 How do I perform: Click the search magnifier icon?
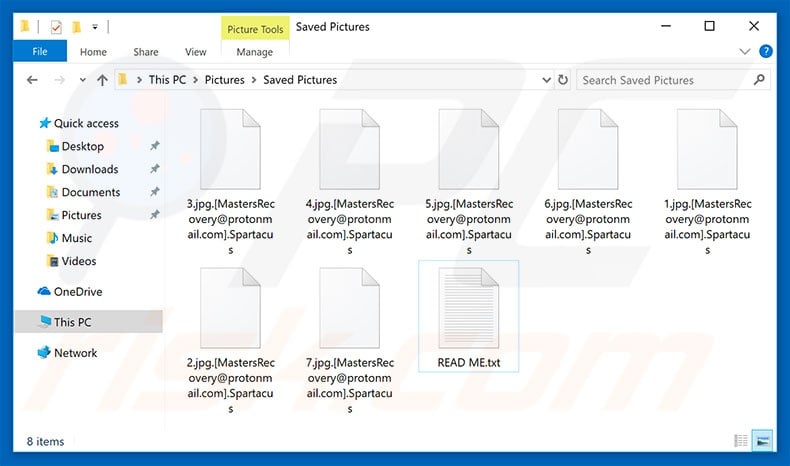759,80
